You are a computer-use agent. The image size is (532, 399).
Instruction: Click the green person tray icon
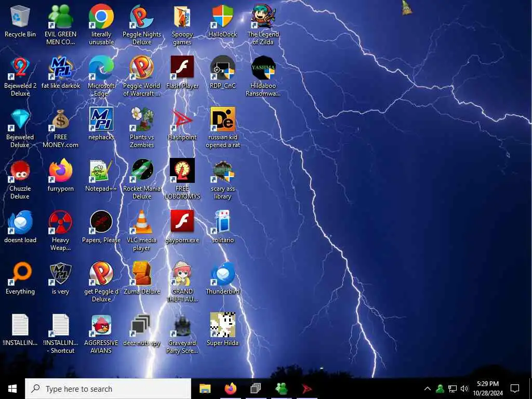[x=440, y=389]
